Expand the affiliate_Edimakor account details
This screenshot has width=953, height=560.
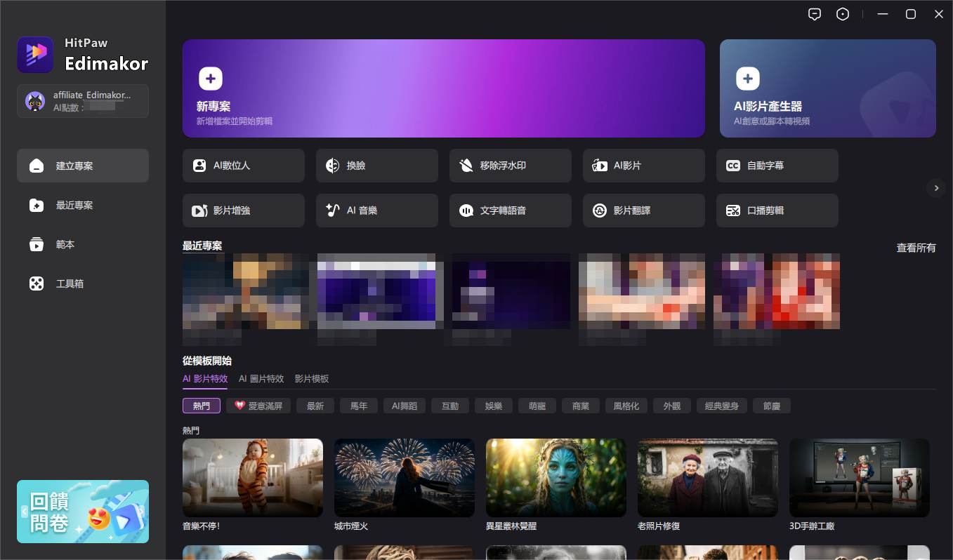coord(83,101)
